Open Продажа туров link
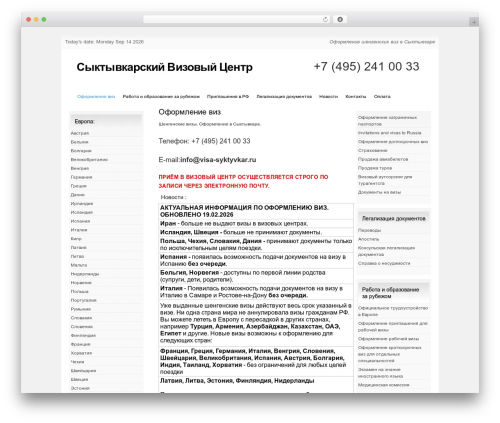The image size is (500, 423). (375, 168)
